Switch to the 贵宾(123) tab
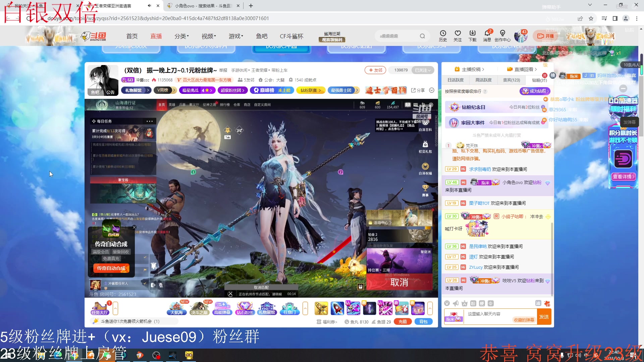The height and width of the screenshot is (362, 644). [511, 80]
